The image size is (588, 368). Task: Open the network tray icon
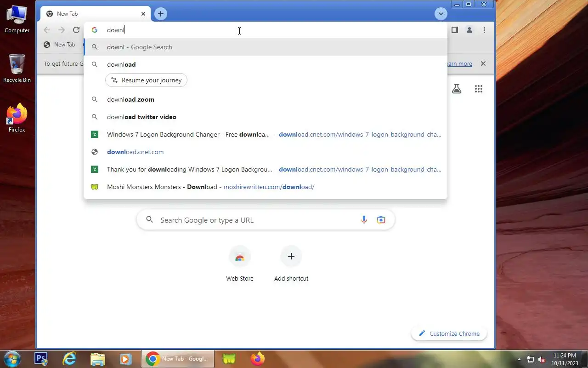(531, 359)
